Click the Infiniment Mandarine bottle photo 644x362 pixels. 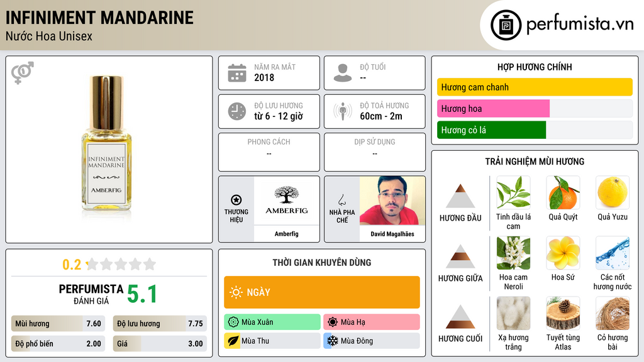coord(107,144)
